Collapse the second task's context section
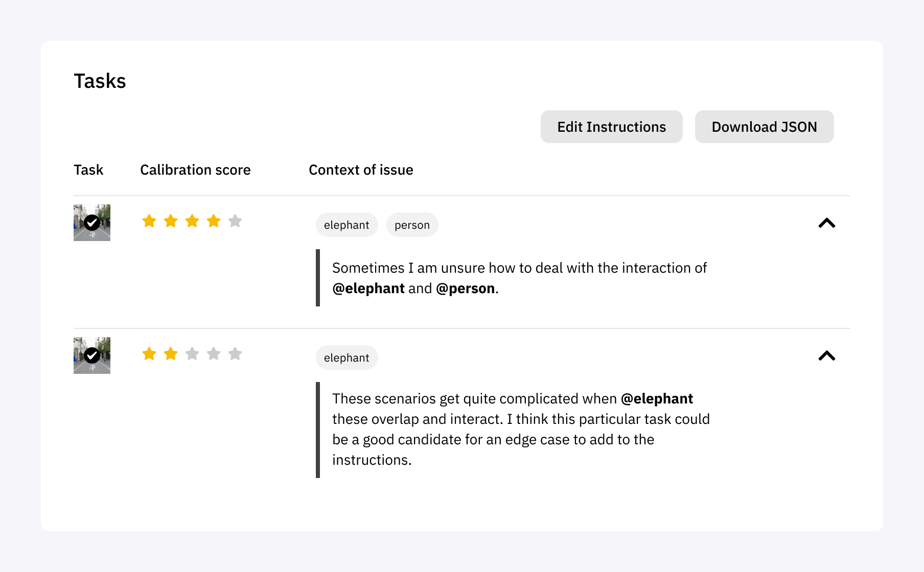 coord(827,355)
